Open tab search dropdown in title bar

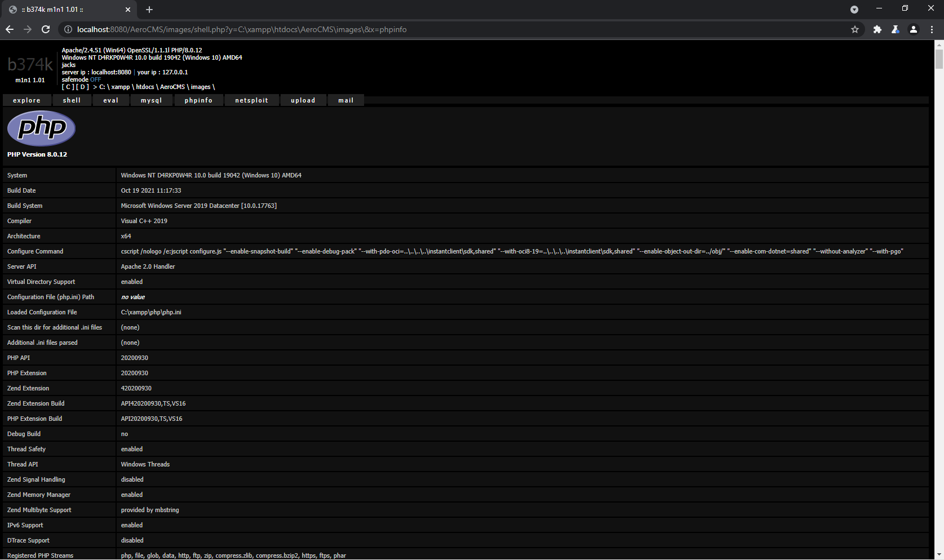coord(854,10)
